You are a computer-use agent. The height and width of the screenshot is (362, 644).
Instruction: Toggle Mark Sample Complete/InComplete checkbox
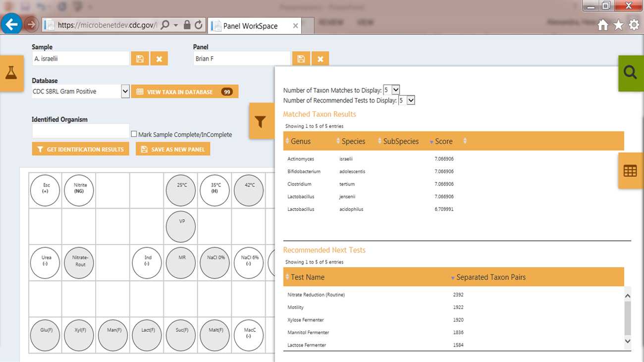(x=134, y=134)
